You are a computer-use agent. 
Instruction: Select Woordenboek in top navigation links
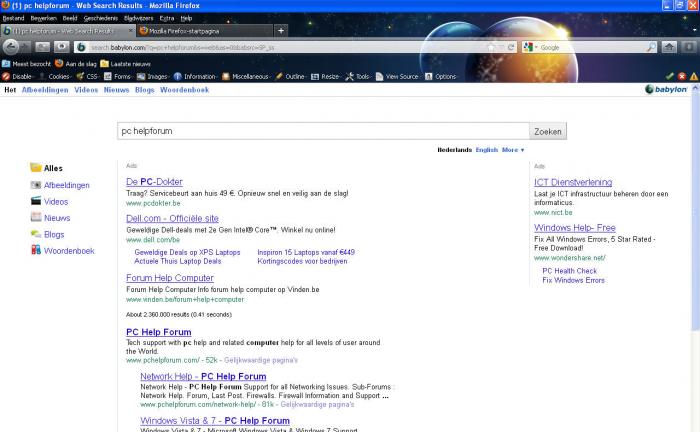click(x=184, y=90)
